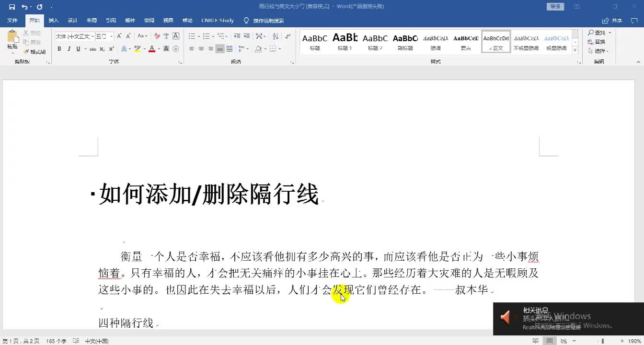Click the Replace icon in editing group
The image size is (644, 345).
(591, 42)
